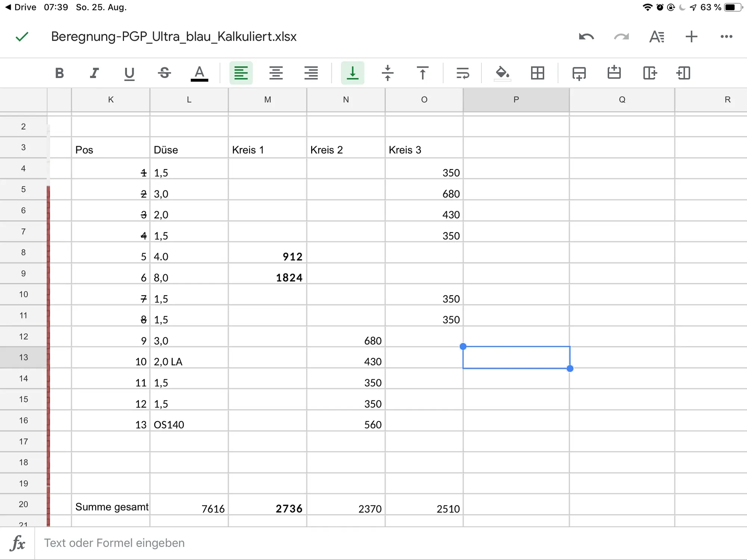The image size is (747, 560).
Task: Open the text format panel
Action: pyautogui.click(x=657, y=37)
